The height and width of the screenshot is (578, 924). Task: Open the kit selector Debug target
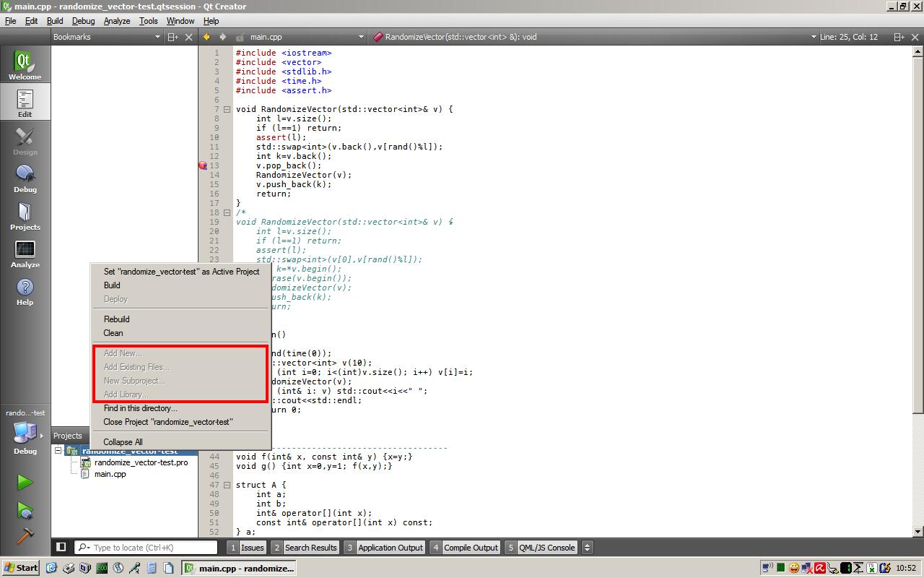coord(25,433)
